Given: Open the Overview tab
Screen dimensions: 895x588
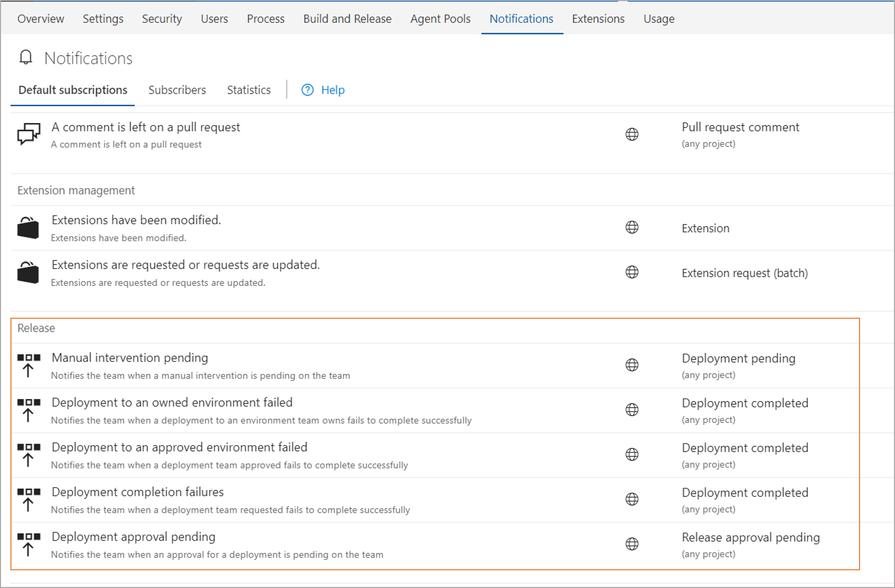Looking at the screenshot, I should click(41, 19).
